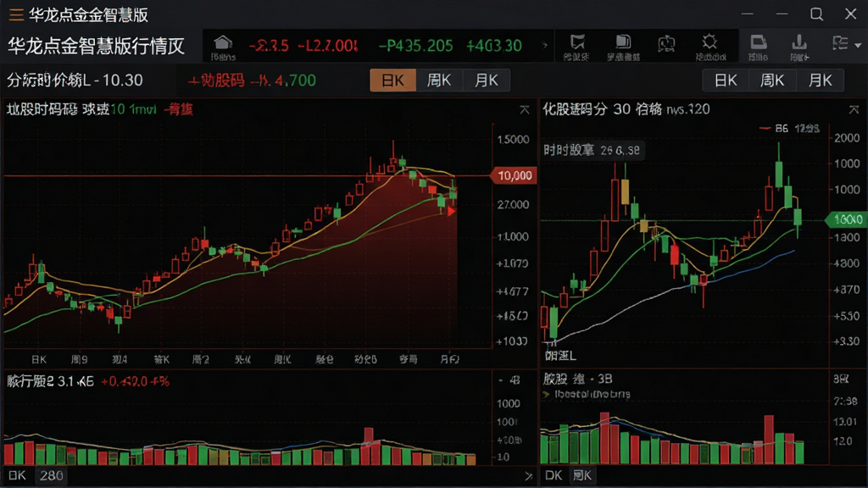Select 周K tab in the right group

click(x=772, y=80)
